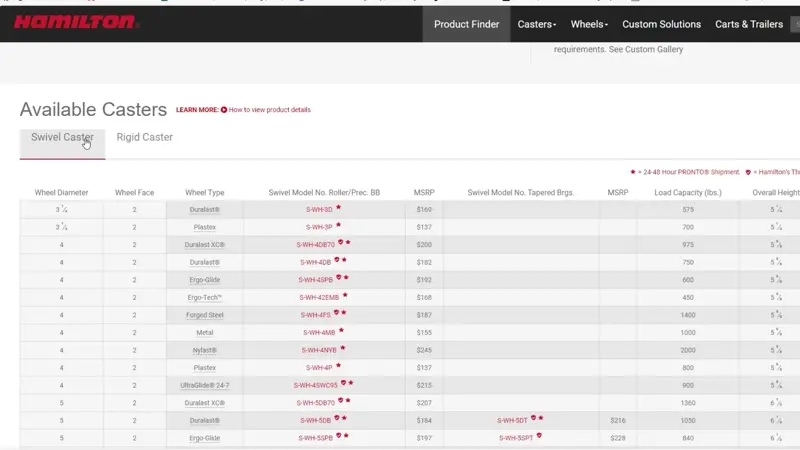Open model S-WH-42EMB link
This screenshot has height=450, width=800.
point(319,297)
